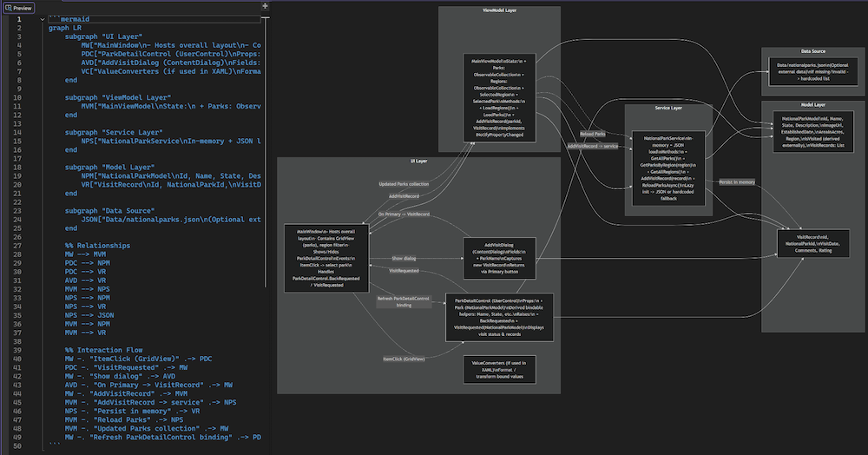Image resolution: width=868 pixels, height=455 pixels.
Task: Click the 'VisitRequested' edge label
Action: [404, 271]
